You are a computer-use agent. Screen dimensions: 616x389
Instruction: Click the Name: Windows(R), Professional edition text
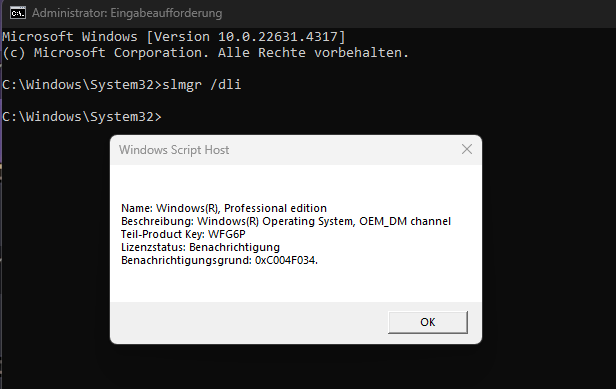click(x=224, y=208)
